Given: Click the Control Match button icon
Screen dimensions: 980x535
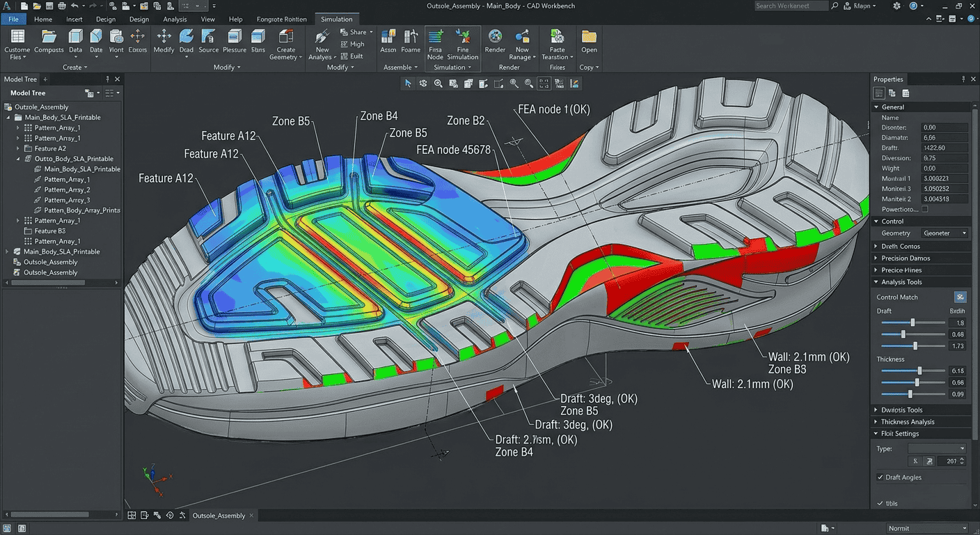Looking at the screenshot, I should tap(961, 297).
